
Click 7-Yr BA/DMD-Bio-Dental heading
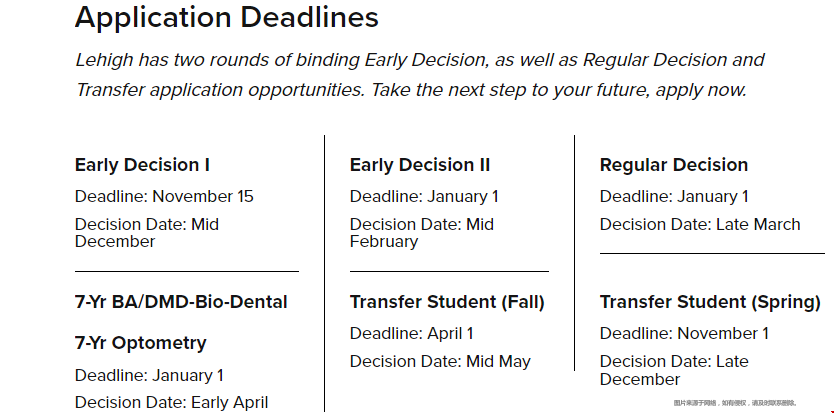[181, 302]
